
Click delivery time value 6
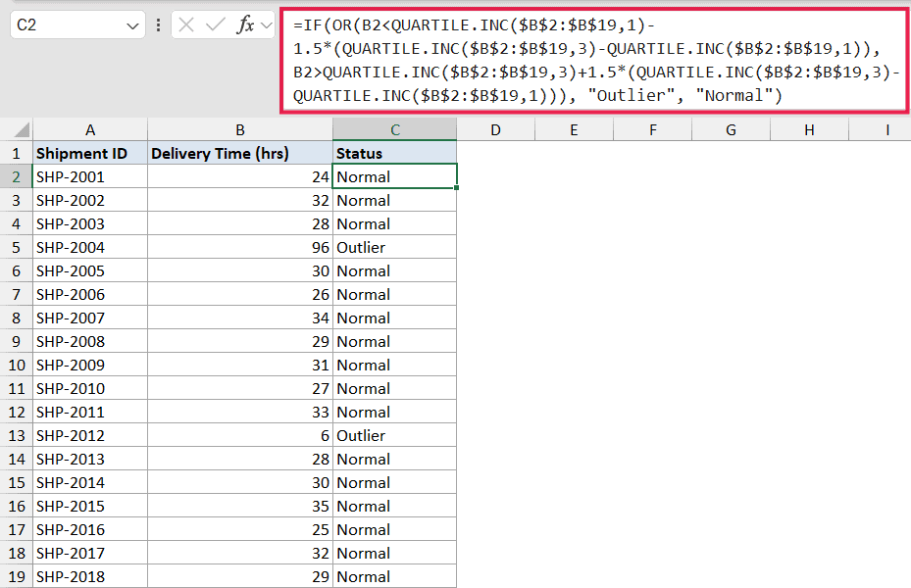240,435
